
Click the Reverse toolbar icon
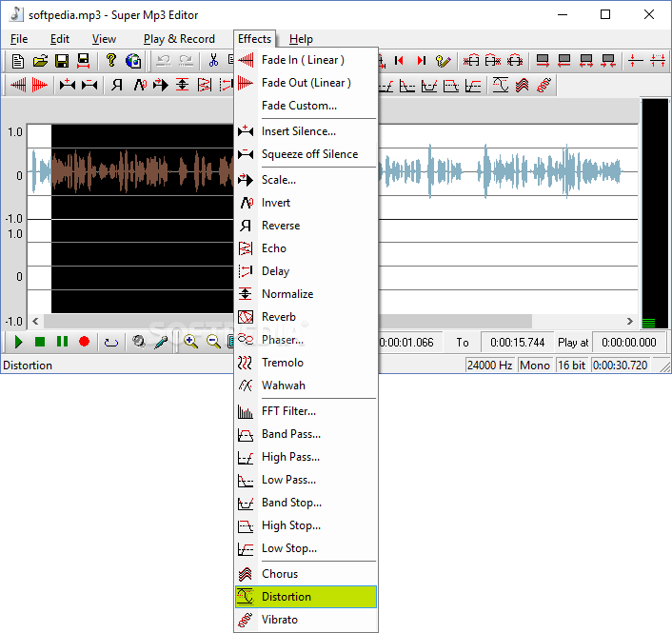tap(116, 85)
